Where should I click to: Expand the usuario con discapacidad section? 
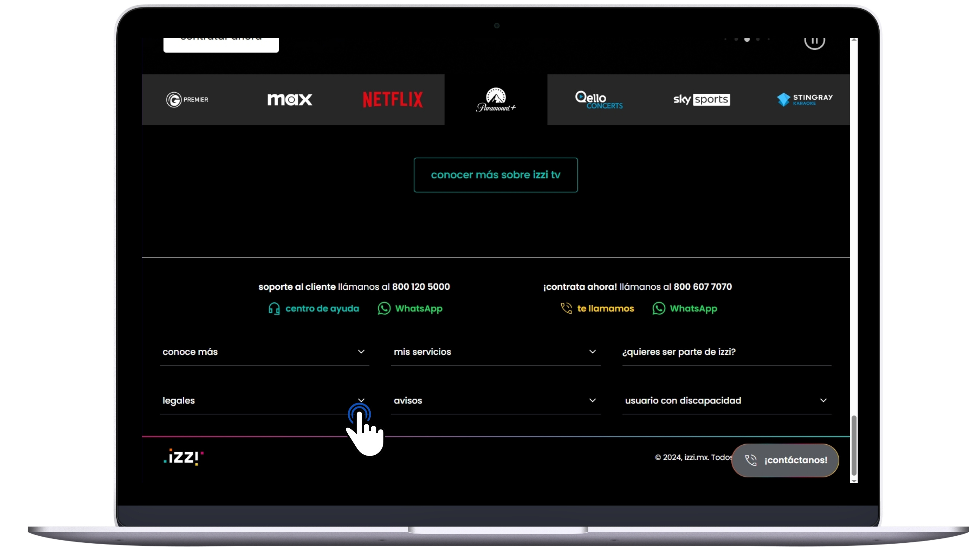[727, 401]
